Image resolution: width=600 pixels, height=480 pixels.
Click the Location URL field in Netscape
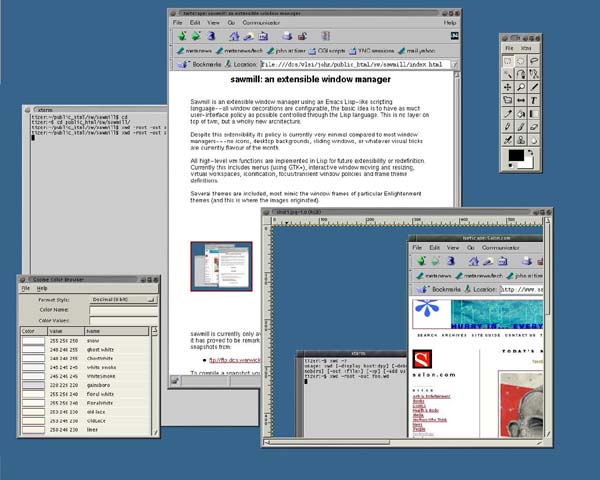[355, 65]
